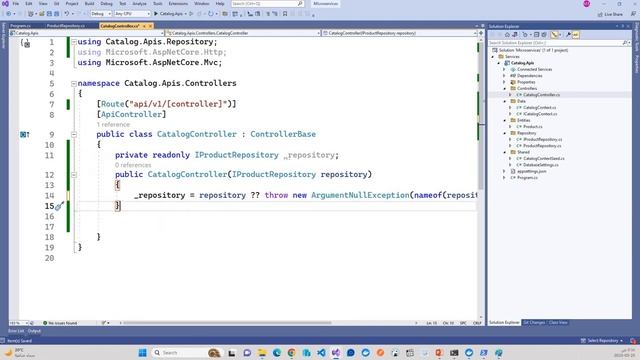Open File Explorer from the taskbar
This screenshot has width=640, height=360.
coord(262,353)
